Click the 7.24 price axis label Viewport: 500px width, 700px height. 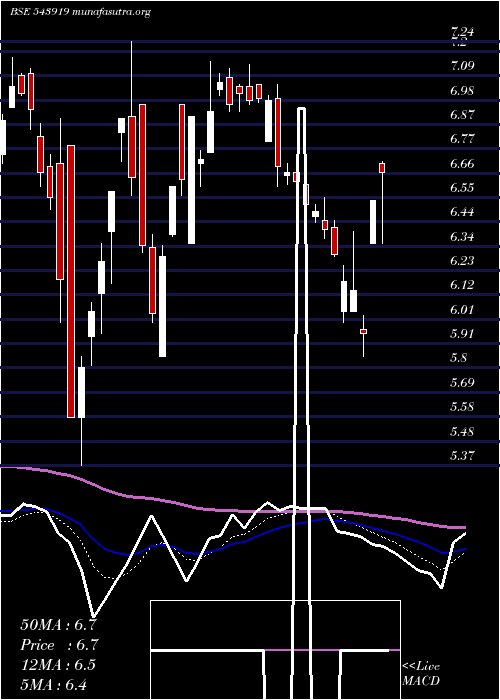(x=462, y=31)
